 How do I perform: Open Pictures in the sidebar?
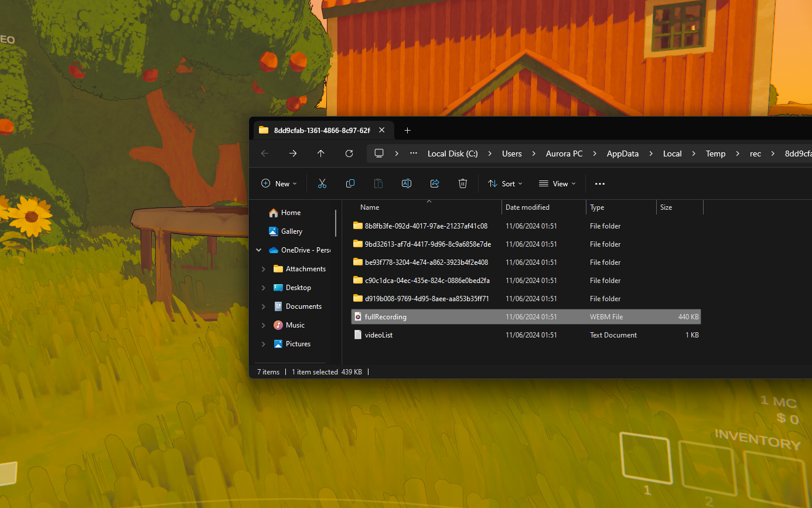[292, 344]
